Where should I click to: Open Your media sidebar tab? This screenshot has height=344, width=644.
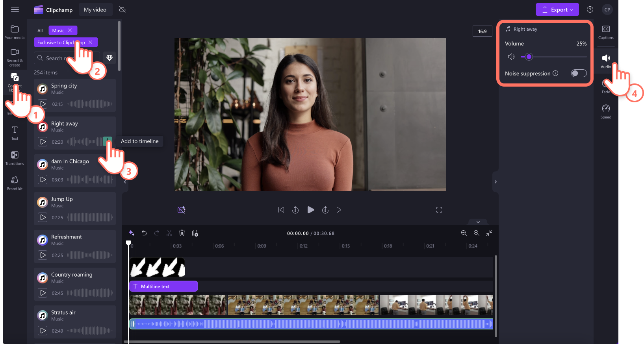(15, 32)
